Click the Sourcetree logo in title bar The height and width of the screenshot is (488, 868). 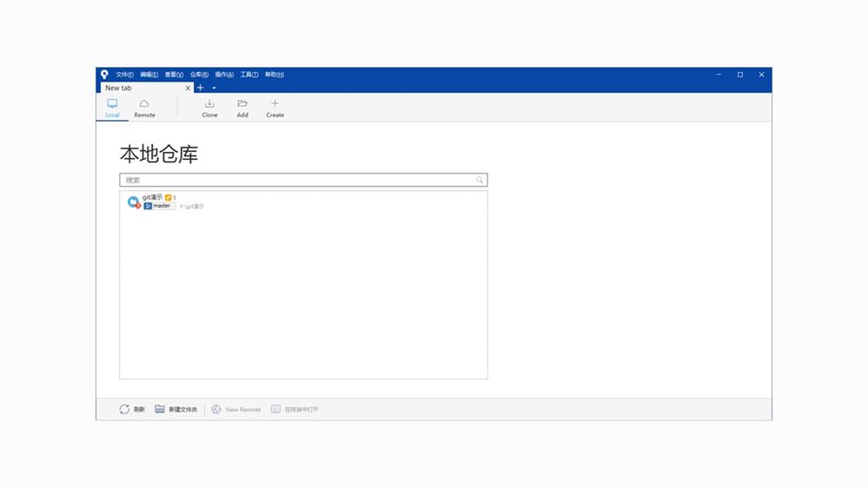point(104,75)
